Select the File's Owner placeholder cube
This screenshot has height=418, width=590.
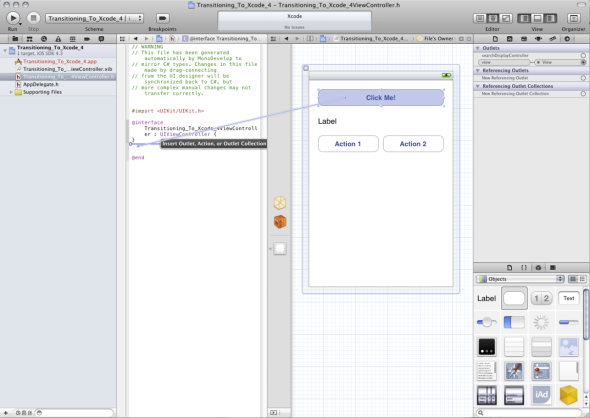click(280, 203)
